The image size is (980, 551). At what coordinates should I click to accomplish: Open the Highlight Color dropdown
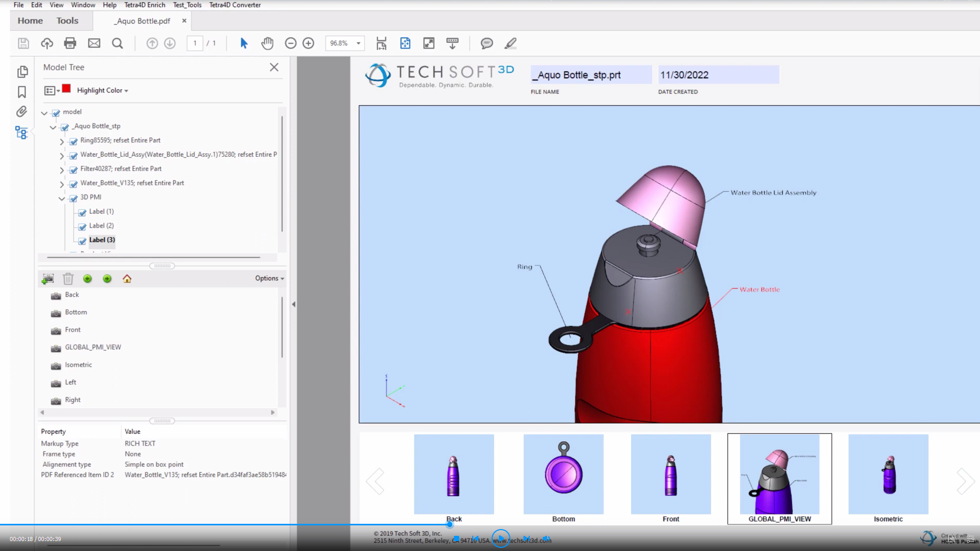click(x=102, y=90)
